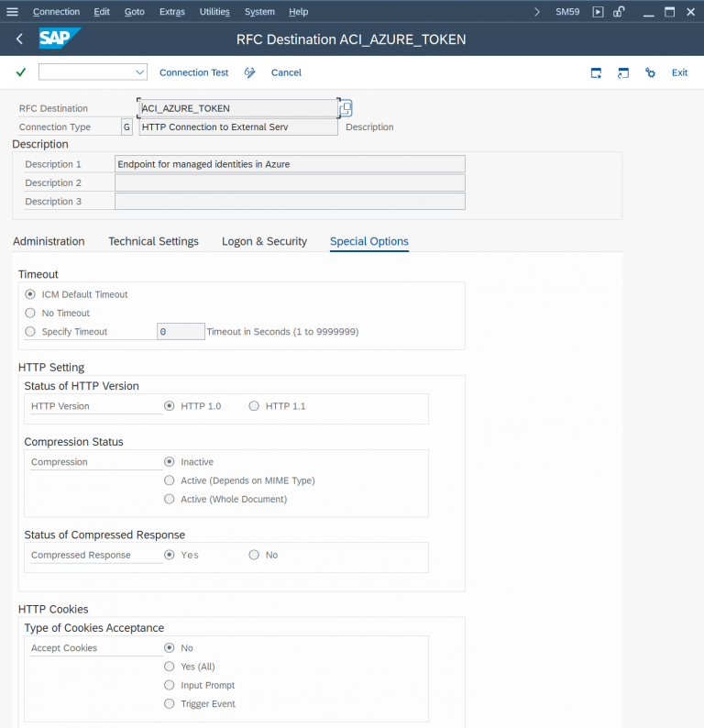The height and width of the screenshot is (728, 704).
Task: Click the SAP logo
Action: coord(60,39)
